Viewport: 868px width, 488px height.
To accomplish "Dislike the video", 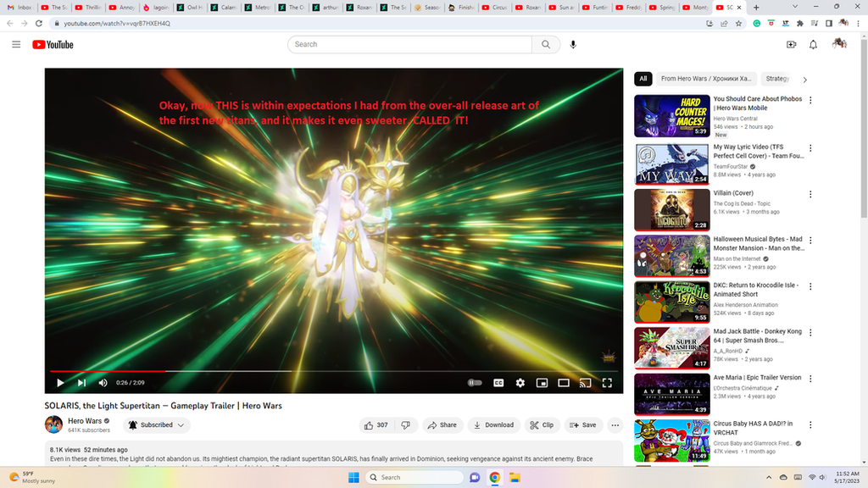I will [x=406, y=425].
